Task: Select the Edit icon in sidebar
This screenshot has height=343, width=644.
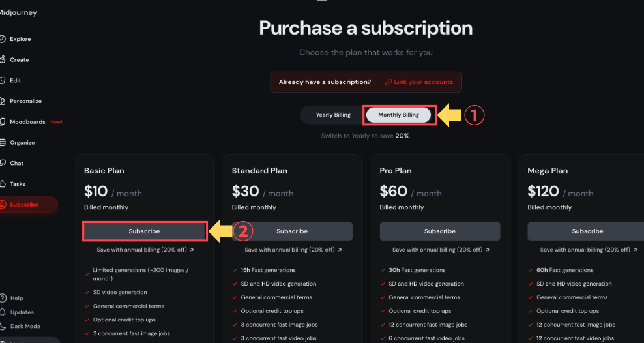Action: coord(3,80)
